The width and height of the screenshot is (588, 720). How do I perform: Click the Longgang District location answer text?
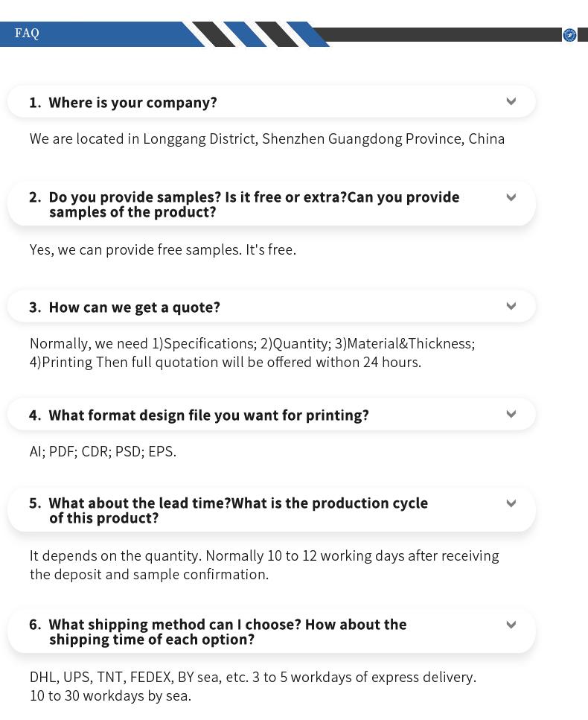tap(267, 139)
